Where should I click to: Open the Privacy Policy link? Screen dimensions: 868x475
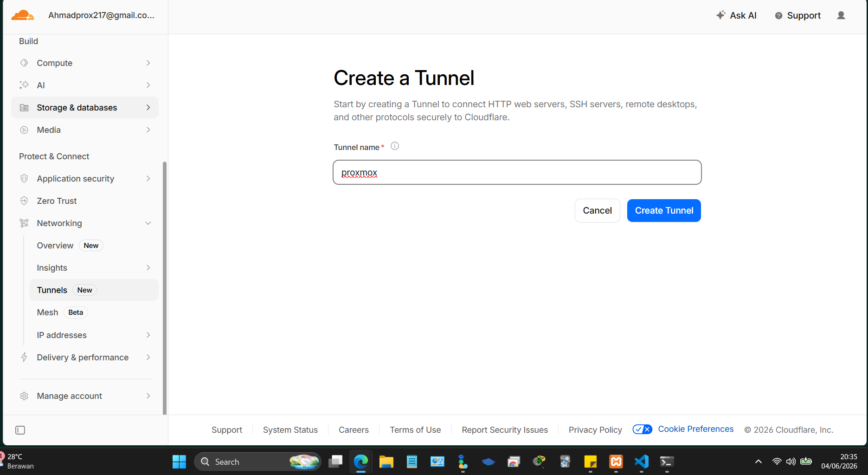pos(595,430)
